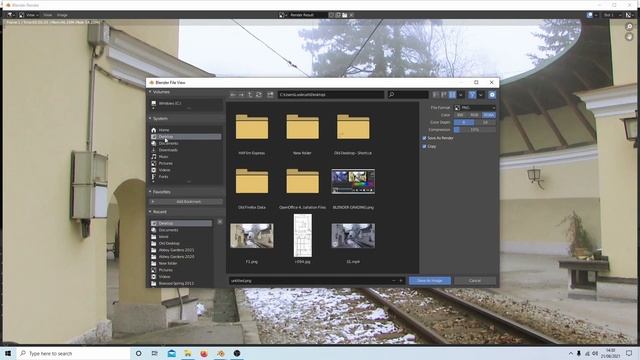Open display settings dropdown arrow
The image size is (640, 360).
click(x=460, y=95)
